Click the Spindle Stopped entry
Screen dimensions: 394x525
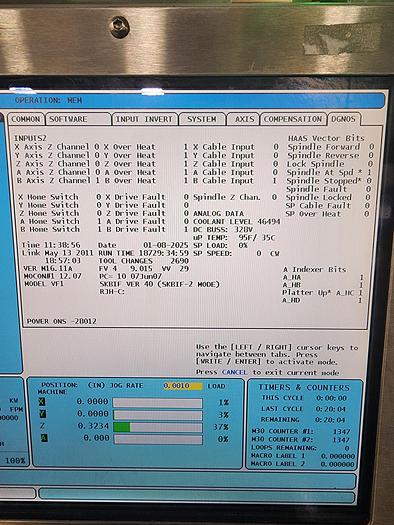(x=329, y=181)
